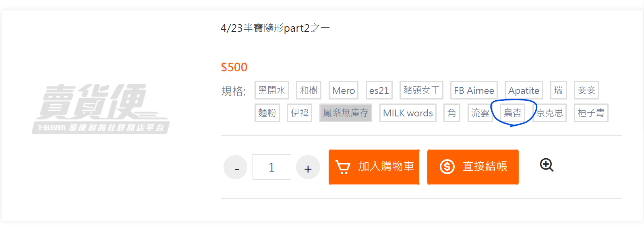Click the 直接結帳 checkout button

(473, 167)
